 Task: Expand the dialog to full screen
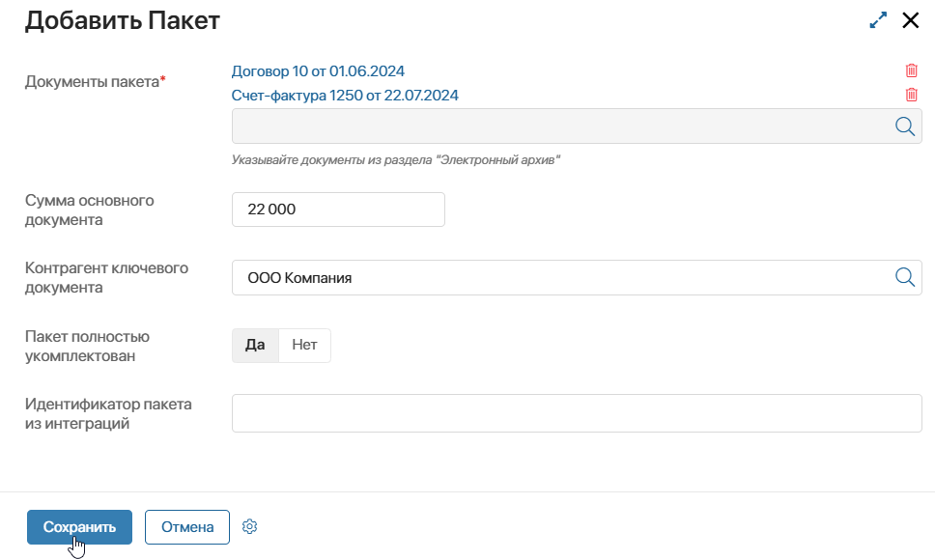pyautogui.click(x=878, y=20)
